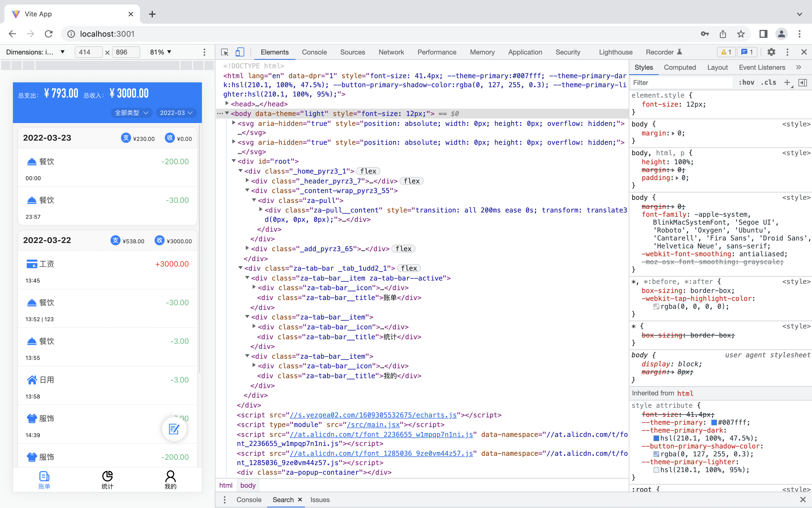The image size is (812, 508).
Task: Click the warnings count badge
Action: point(726,52)
